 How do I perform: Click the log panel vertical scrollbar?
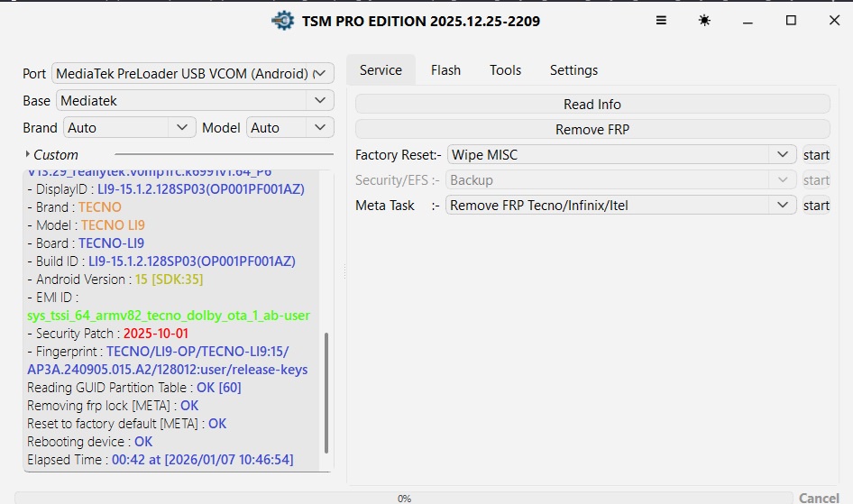(326, 392)
